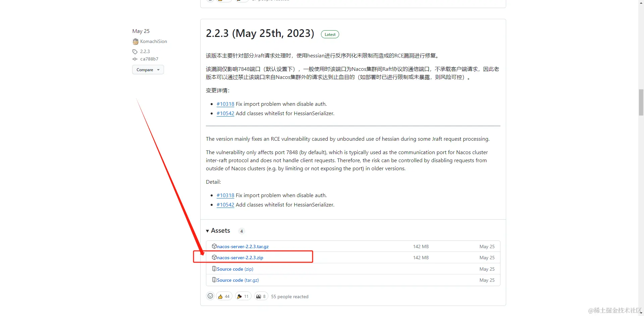Add a thumbs up reaction (44)

[224, 296]
